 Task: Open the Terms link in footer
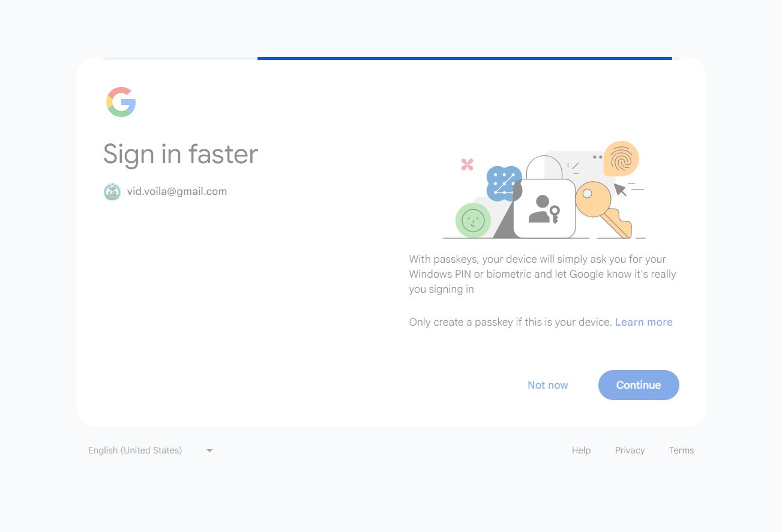click(x=681, y=450)
